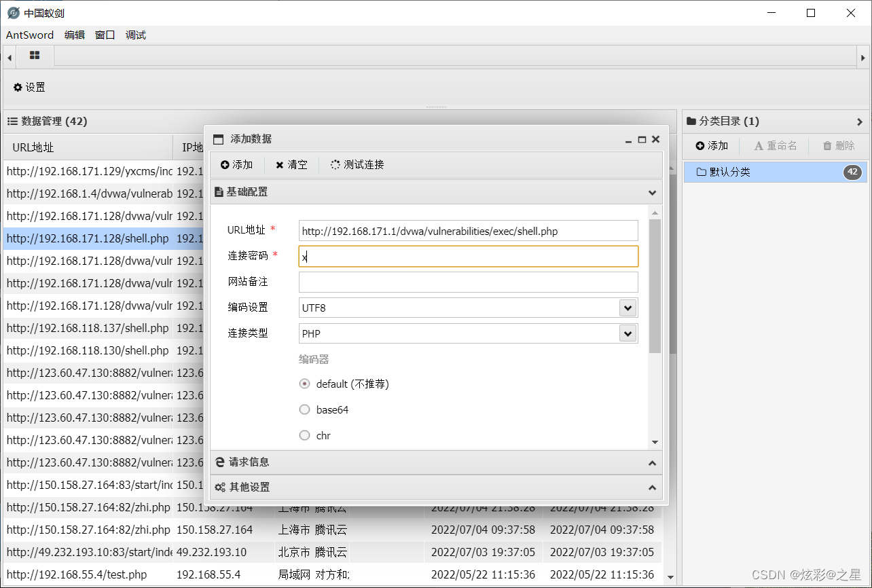Click the 中国蚁剑 app title icon
The width and height of the screenshot is (872, 588).
pyautogui.click(x=13, y=13)
